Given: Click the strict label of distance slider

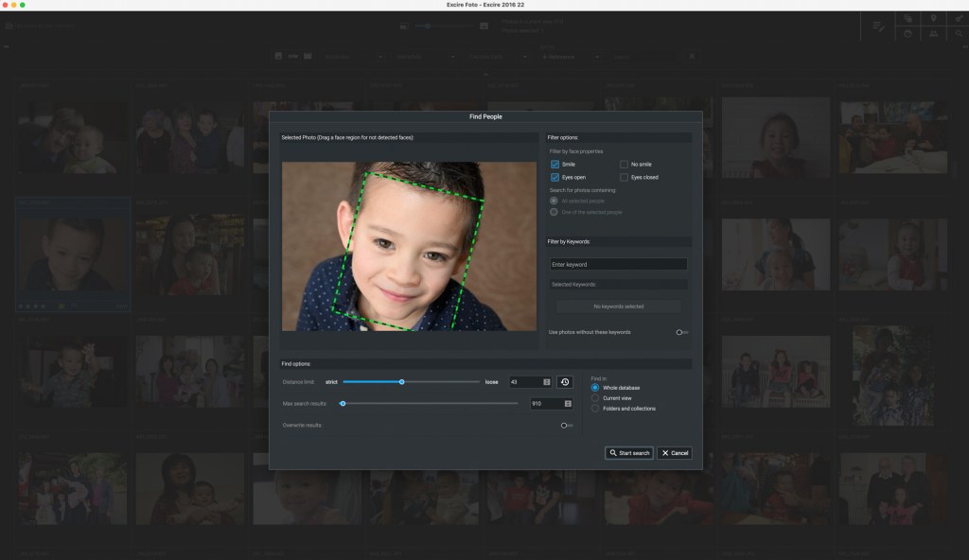Looking at the screenshot, I should tap(331, 382).
